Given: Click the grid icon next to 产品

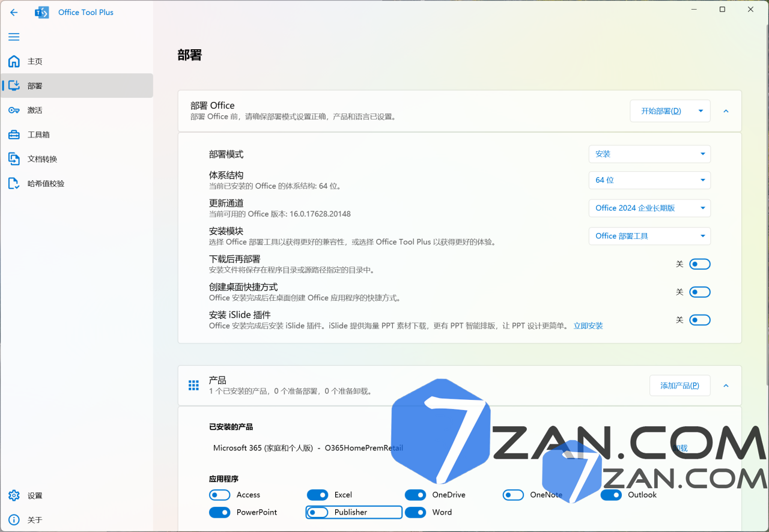Looking at the screenshot, I should [x=193, y=385].
